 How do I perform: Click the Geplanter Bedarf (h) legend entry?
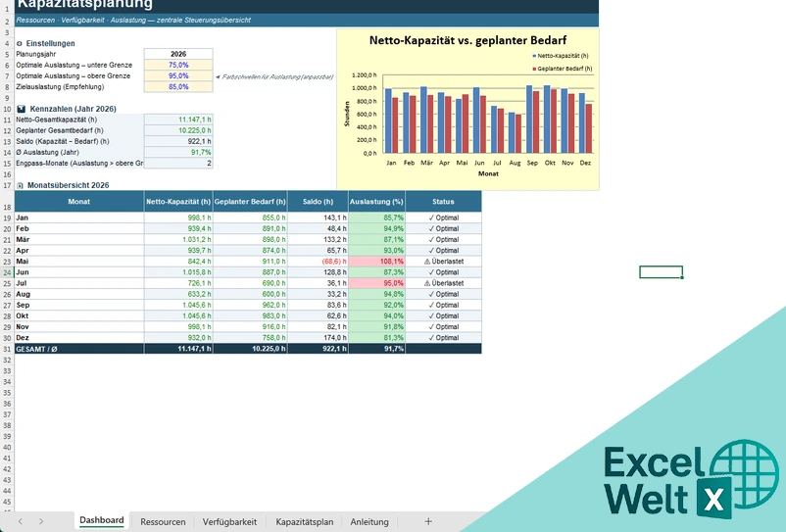point(562,69)
